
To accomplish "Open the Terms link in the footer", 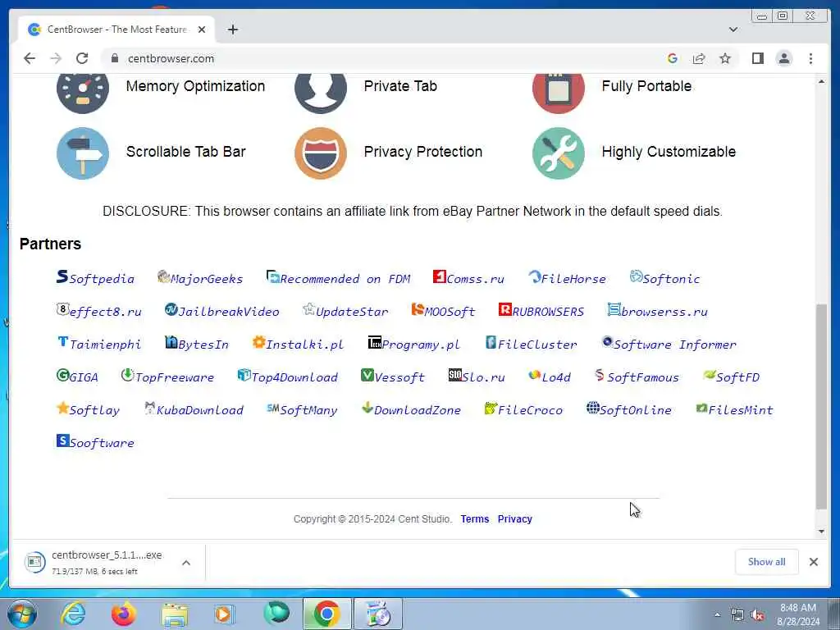I will pyautogui.click(x=475, y=518).
